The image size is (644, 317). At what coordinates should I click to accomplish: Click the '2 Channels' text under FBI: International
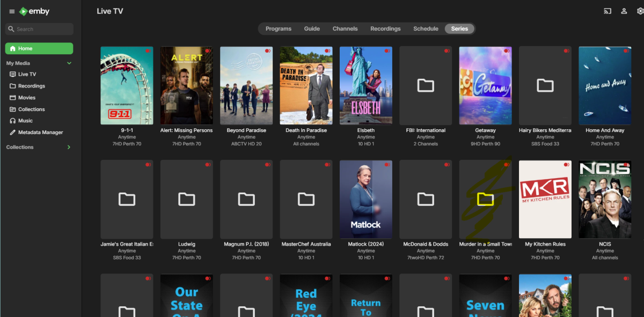pos(426,144)
